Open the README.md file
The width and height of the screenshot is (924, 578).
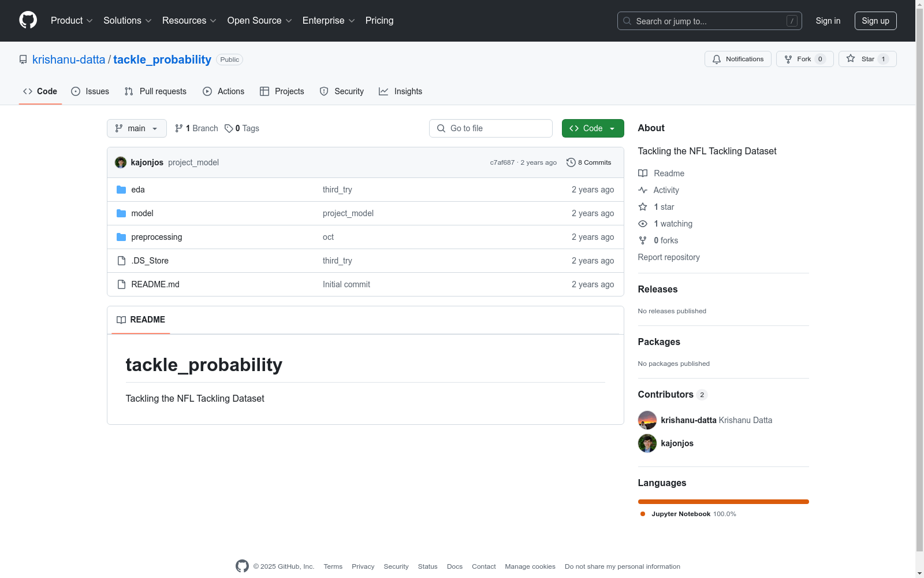point(155,284)
